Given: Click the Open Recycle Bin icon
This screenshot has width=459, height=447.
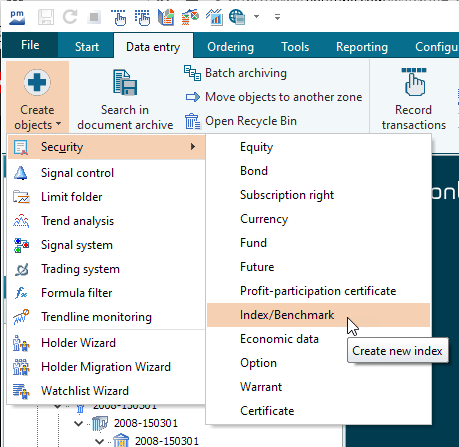Looking at the screenshot, I should point(193,121).
